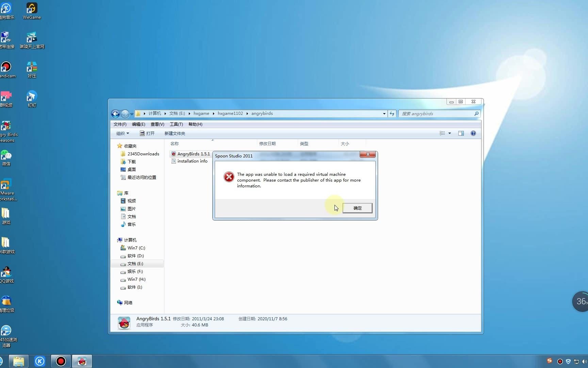The height and width of the screenshot is (368, 588).
Task: Open the 编辑(E) menu
Action: click(138, 124)
